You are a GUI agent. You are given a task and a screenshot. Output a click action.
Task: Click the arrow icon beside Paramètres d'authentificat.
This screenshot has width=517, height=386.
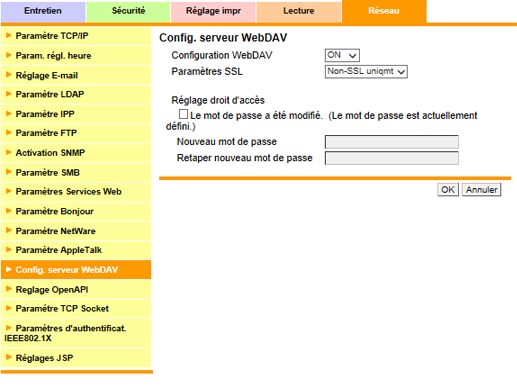[9, 328]
